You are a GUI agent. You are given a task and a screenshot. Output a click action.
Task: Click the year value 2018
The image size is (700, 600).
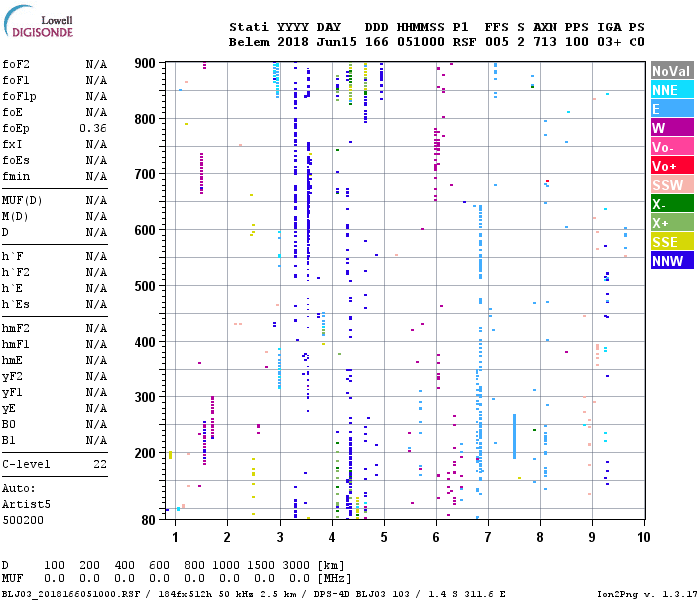293,42
